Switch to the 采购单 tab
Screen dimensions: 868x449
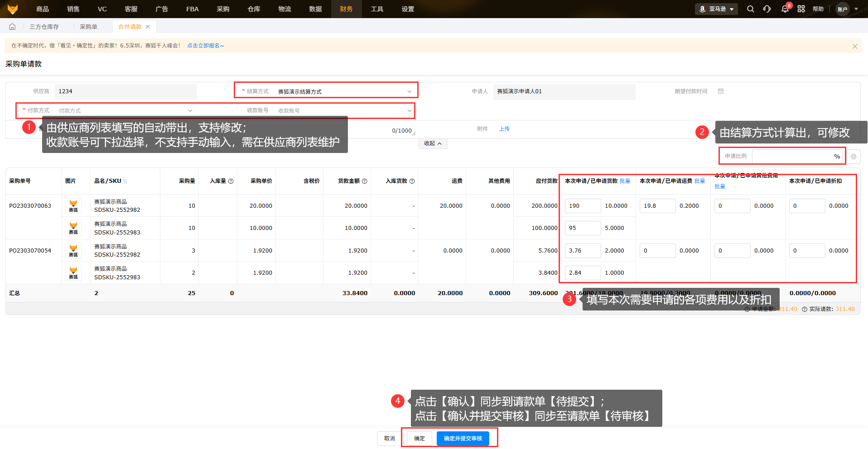(88, 27)
